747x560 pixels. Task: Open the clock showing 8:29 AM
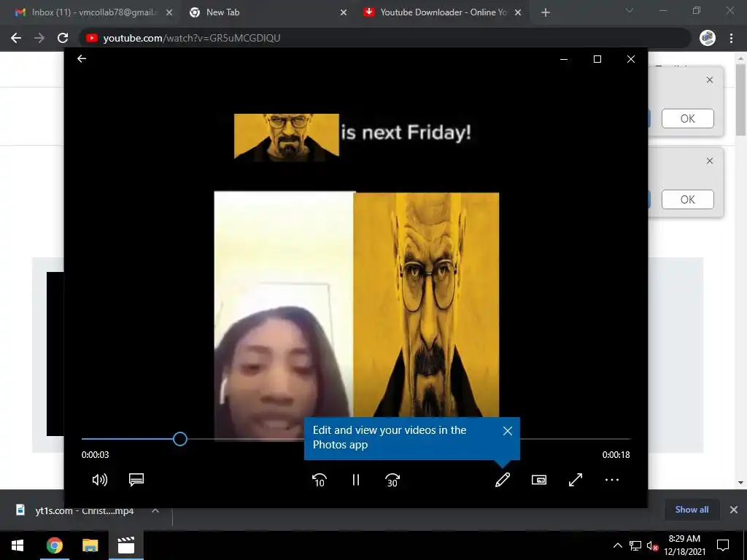[x=684, y=545]
